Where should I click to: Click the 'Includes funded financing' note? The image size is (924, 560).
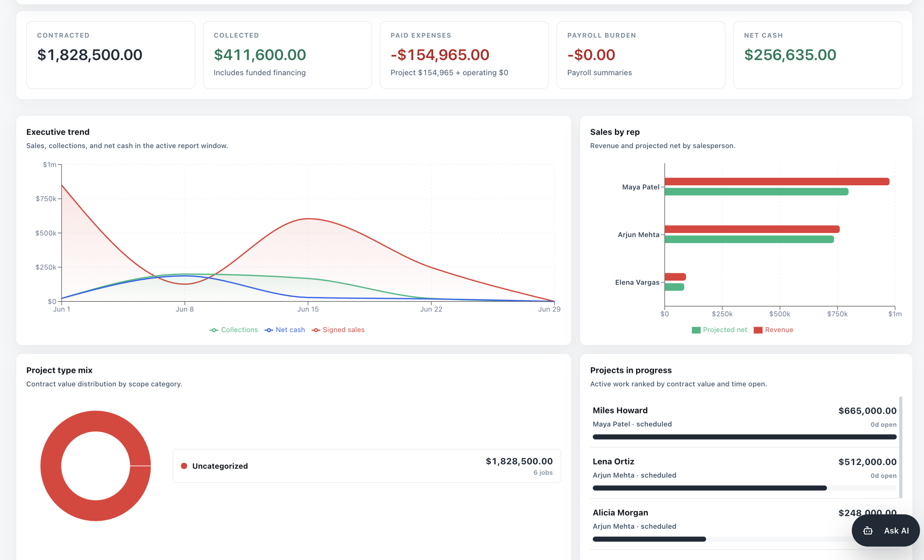[x=260, y=73]
